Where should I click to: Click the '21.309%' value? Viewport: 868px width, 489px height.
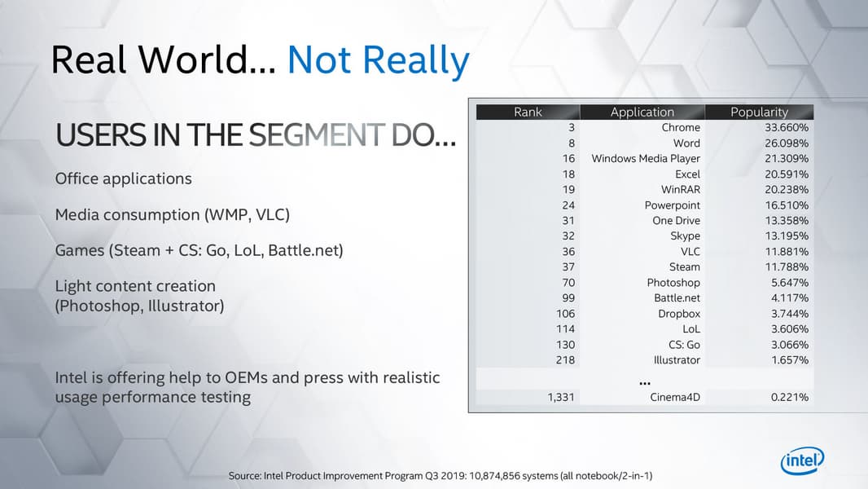tap(787, 158)
